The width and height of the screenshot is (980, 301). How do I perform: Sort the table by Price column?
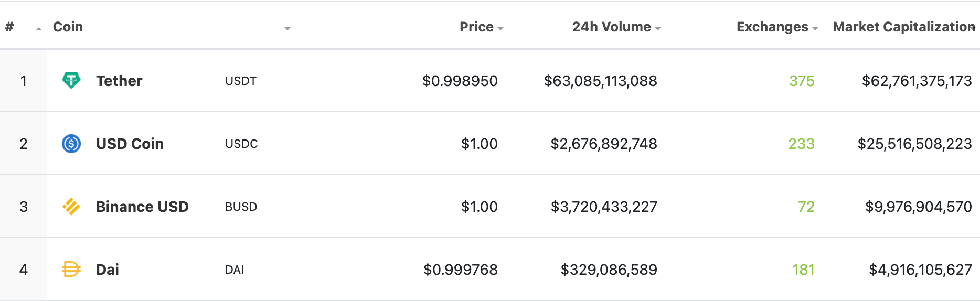[481, 27]
